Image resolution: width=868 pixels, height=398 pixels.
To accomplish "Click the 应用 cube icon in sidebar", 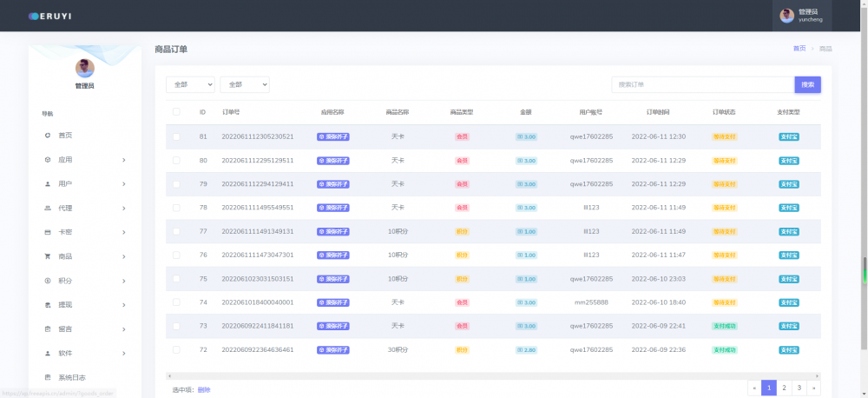I will 48,160.
